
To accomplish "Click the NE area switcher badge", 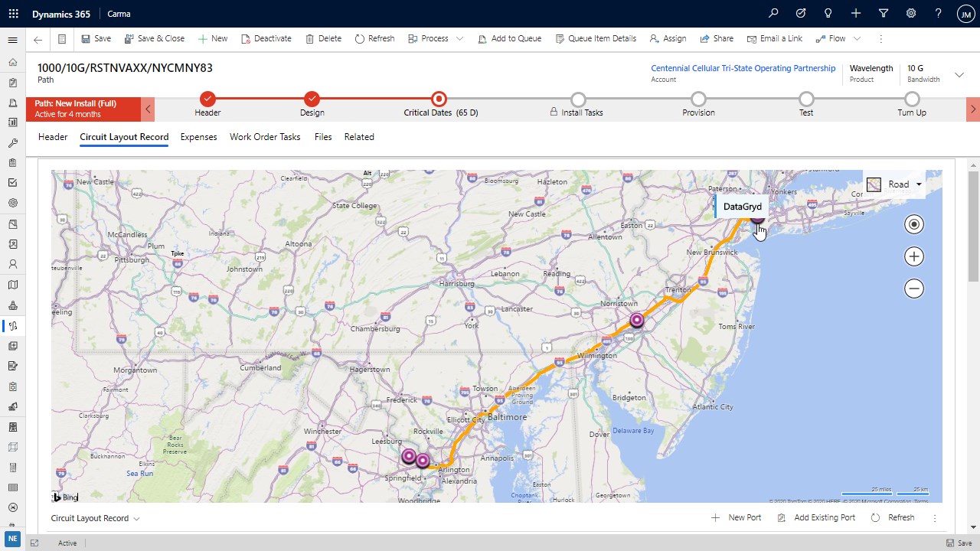I will point(12,538).
